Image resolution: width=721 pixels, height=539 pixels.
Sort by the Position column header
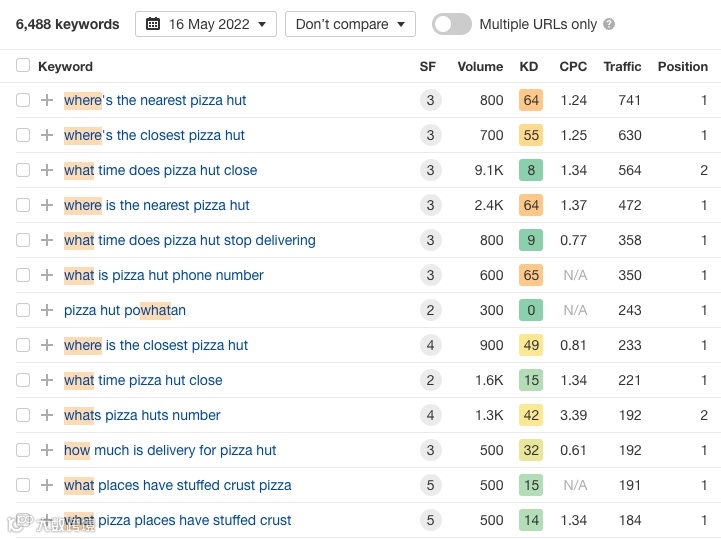click(682, 66)
